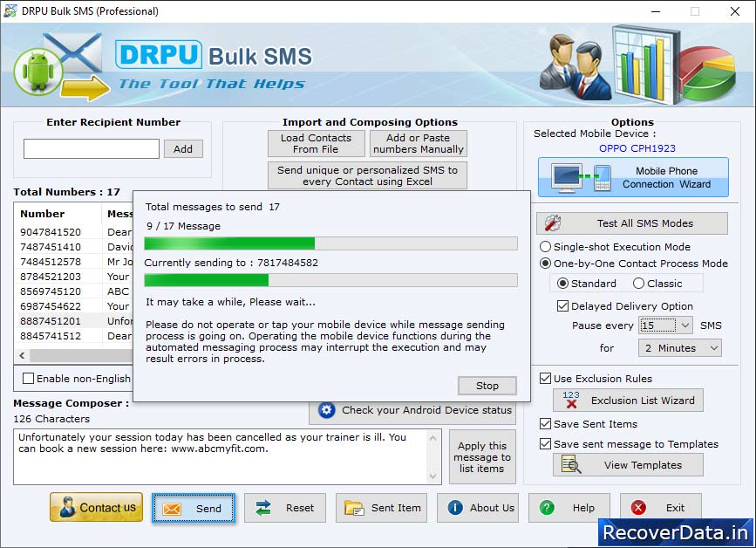The image size is (756, 548).
Task: Click the View Templates button
Action: tap(628, 464)
